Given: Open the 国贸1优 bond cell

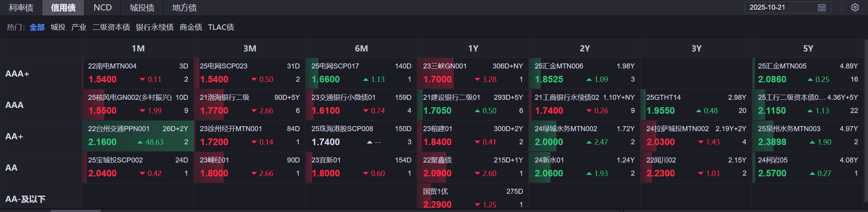Looking at the screenshot, I should coord(473,198).
